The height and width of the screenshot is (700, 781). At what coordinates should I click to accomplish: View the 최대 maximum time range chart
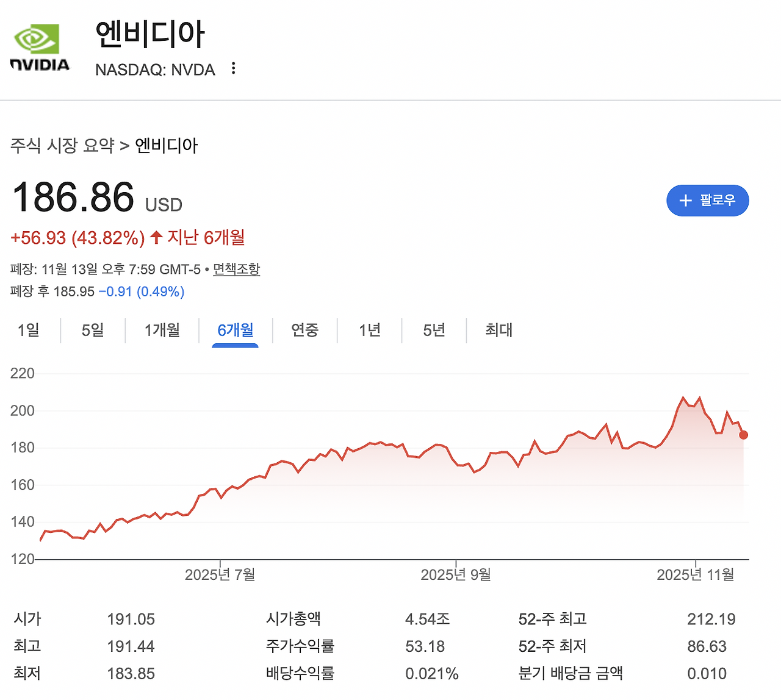tap(497, 330)
